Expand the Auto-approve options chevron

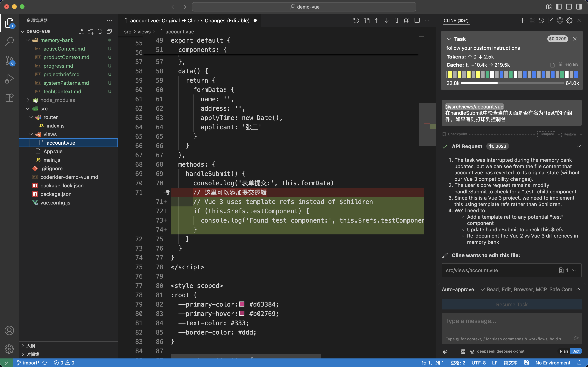[x=578, y=289]
